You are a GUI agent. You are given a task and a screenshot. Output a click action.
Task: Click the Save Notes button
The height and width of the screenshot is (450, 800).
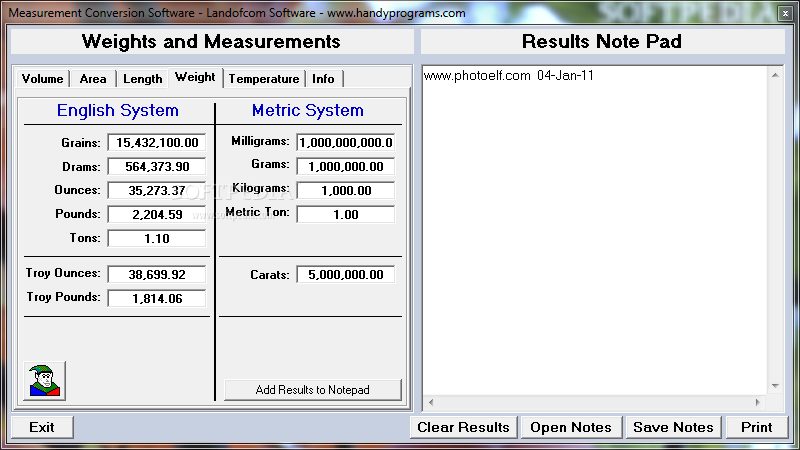(673, 427)
